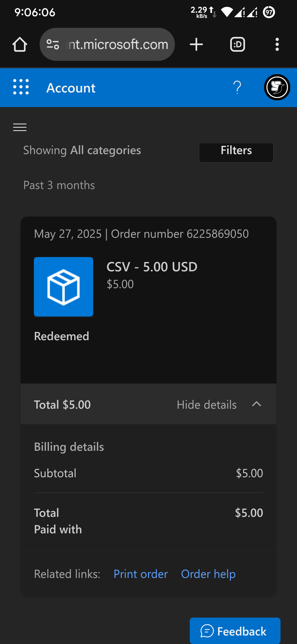Open site info icon in address bar
The height and width of the screenshot is (644, 297).
pos(53,44)
